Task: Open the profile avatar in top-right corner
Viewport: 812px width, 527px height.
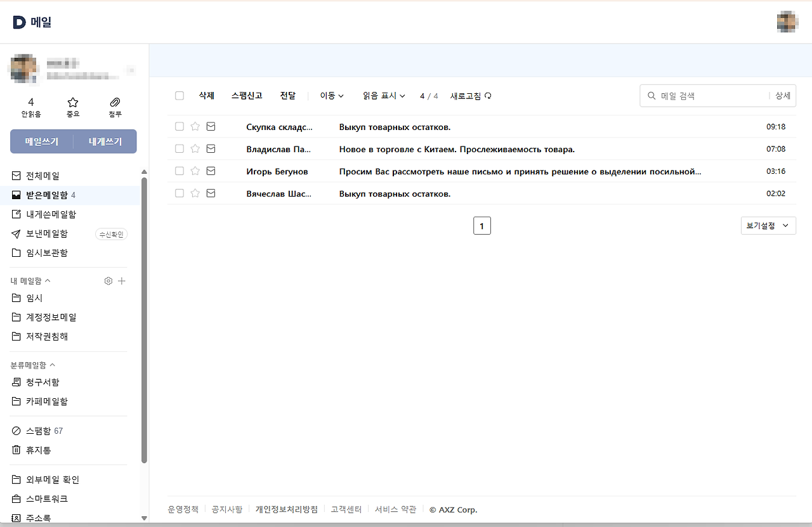Action: pyautogui.click(x=787, y=22)
